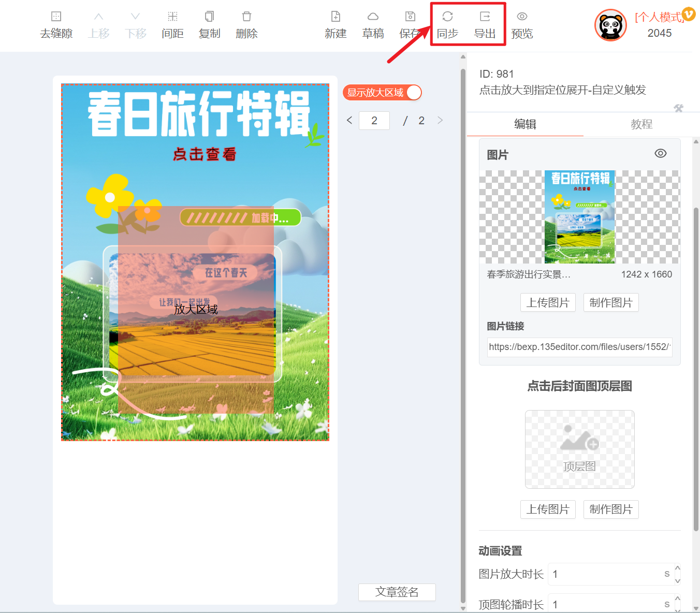
Task: Click 制作图片 below the 顶层图 placeholder
Action: [x=611, y=509]
